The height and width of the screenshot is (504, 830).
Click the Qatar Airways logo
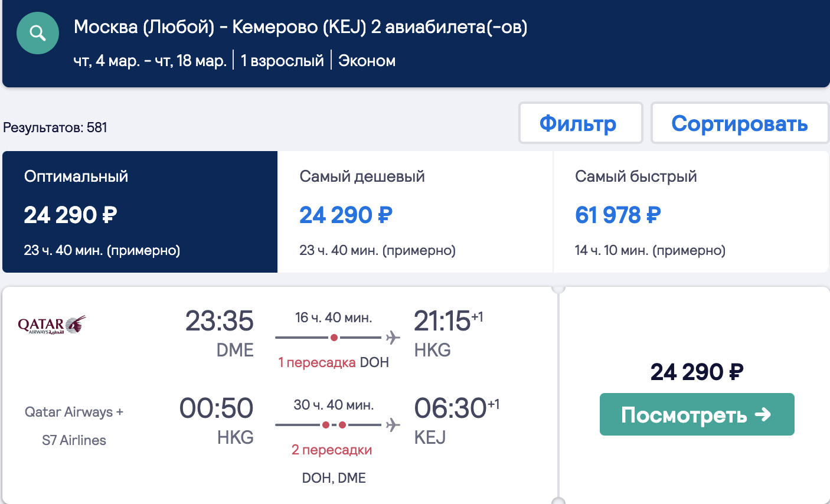(x=52, y=325)
